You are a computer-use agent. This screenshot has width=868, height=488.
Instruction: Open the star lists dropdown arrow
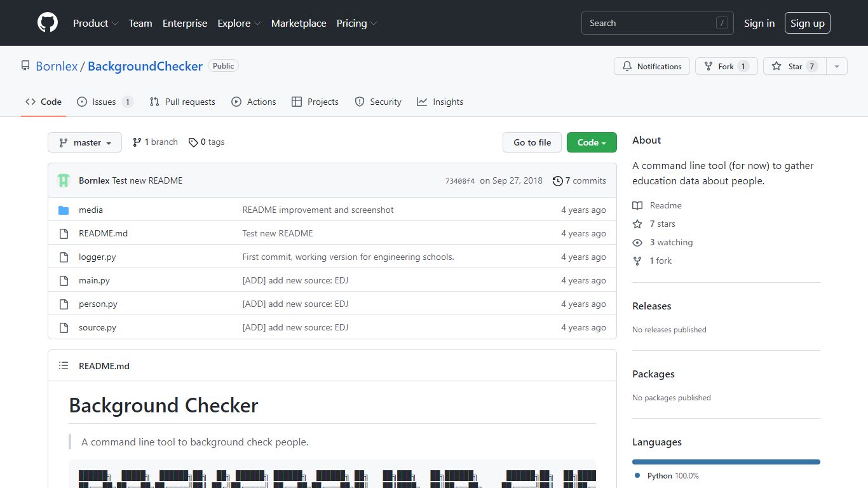[837, 66]
